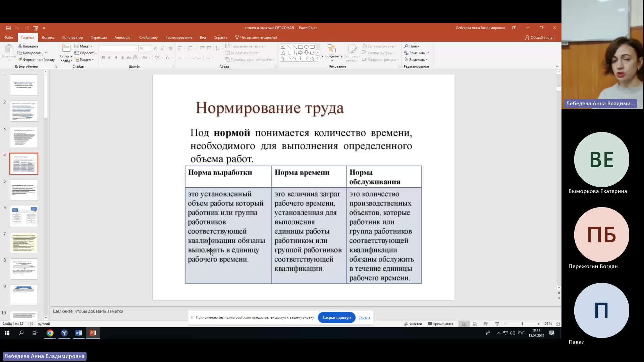Open spell check icon in status bar
Viewport: 644px width, 362px height.
[x=31, y=324]
